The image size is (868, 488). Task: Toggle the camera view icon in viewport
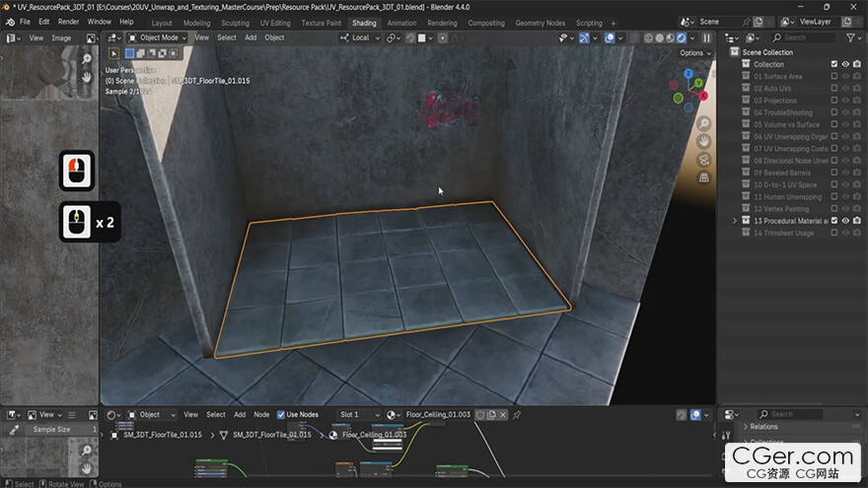click(704, 160)
